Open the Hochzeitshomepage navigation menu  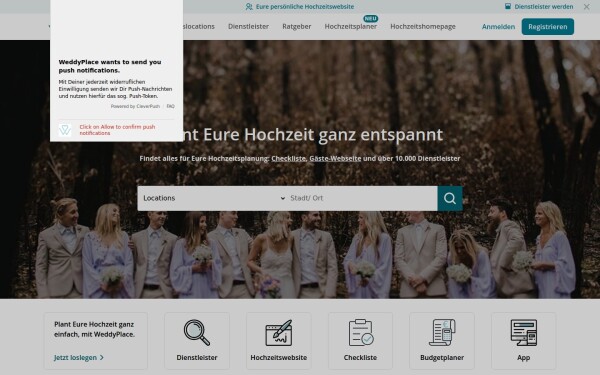click(x=423, y=26)
